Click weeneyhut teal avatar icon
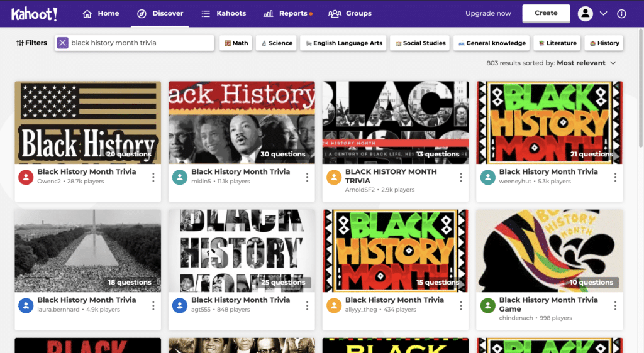This screenshot has width=644, height=353. [x=487, y=178]
